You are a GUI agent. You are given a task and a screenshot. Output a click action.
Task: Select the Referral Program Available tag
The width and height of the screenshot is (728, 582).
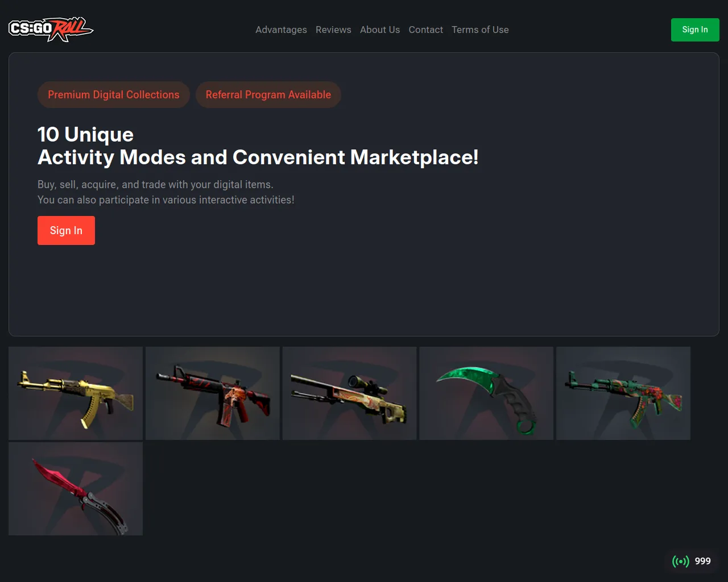[x=268, y=94]
